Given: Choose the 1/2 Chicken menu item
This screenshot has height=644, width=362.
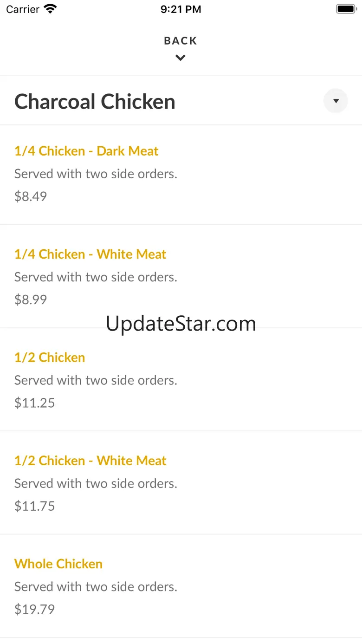Looking at the screenshot, I should click(x=50, y=358).
